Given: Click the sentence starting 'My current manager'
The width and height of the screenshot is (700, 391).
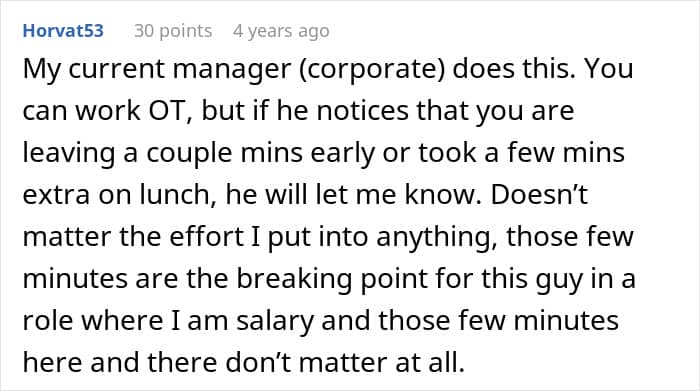Looking at the screenshot, I should 299,69.
